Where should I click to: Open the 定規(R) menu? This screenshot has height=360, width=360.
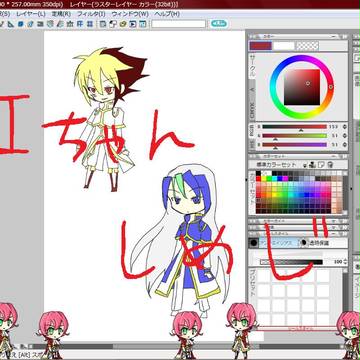[61, 14]
